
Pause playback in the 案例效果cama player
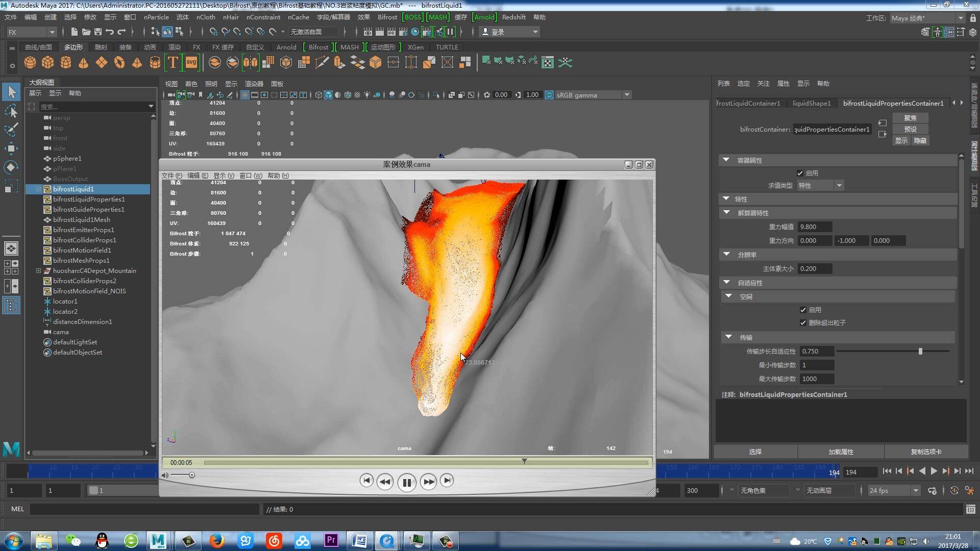pos(406,482)
